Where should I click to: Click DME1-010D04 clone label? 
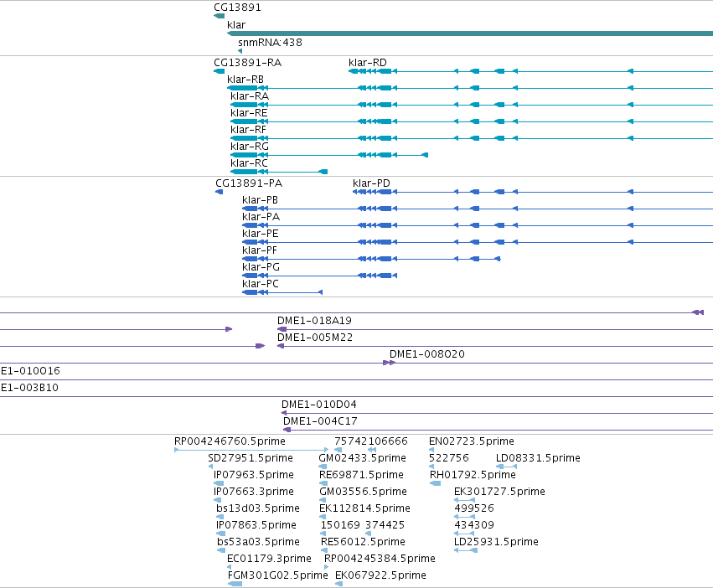coord(318,405)
